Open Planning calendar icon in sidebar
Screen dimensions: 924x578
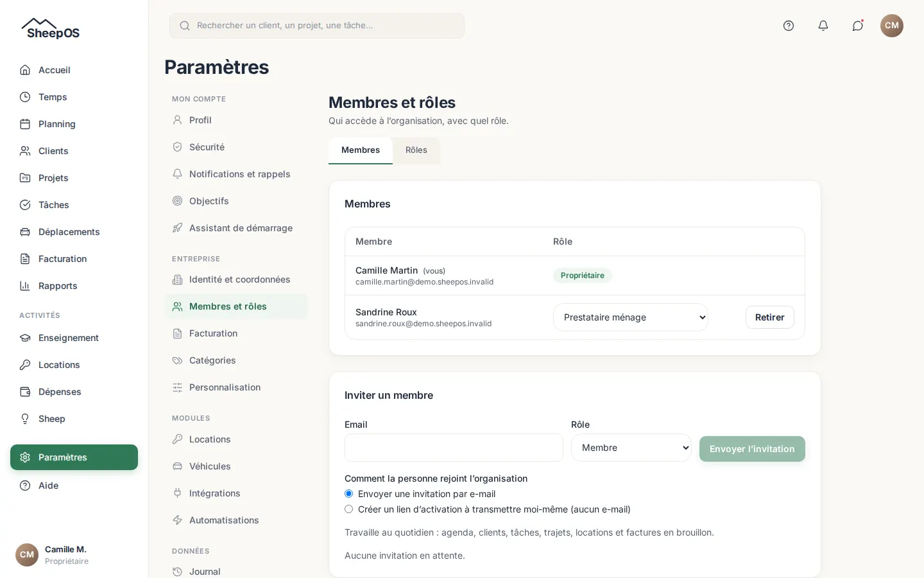[25, 124]
